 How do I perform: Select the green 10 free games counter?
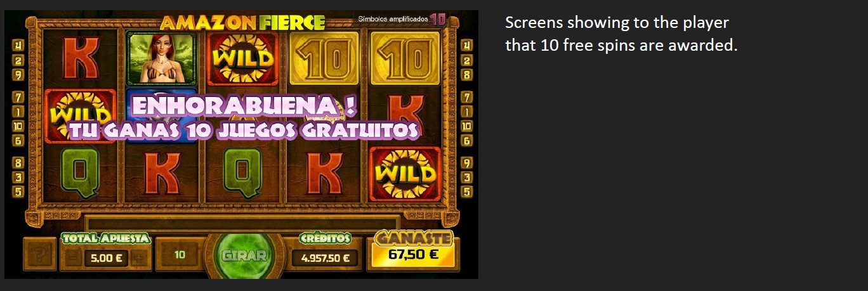tap(180, 254)
